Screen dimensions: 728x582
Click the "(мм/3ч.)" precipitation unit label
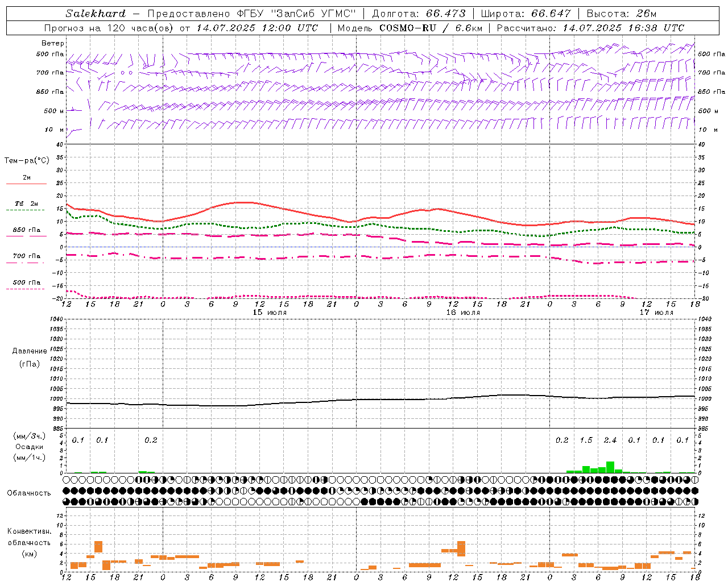tap(29, 436)
